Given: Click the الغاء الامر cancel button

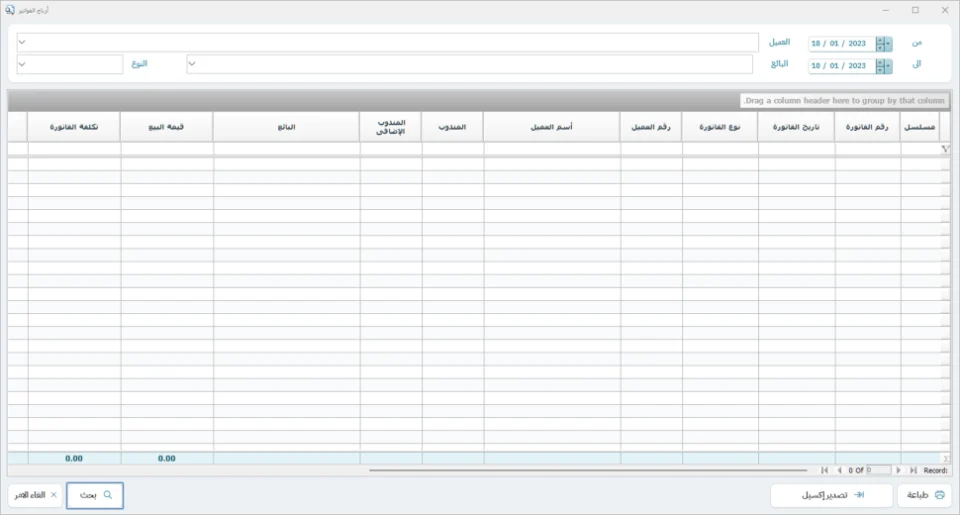Looking at the screenshot, I should tap(36, 495).
